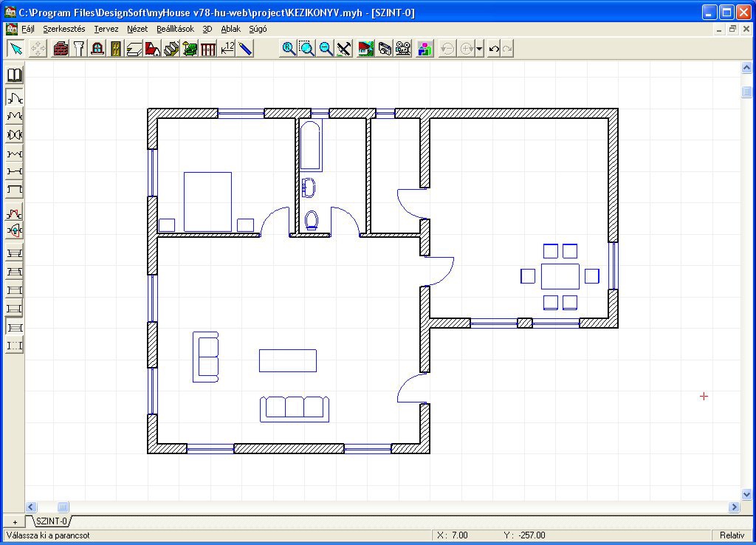Select the yellow door tool
Viewport: 756px width, 545px height.
coord(116,49)
